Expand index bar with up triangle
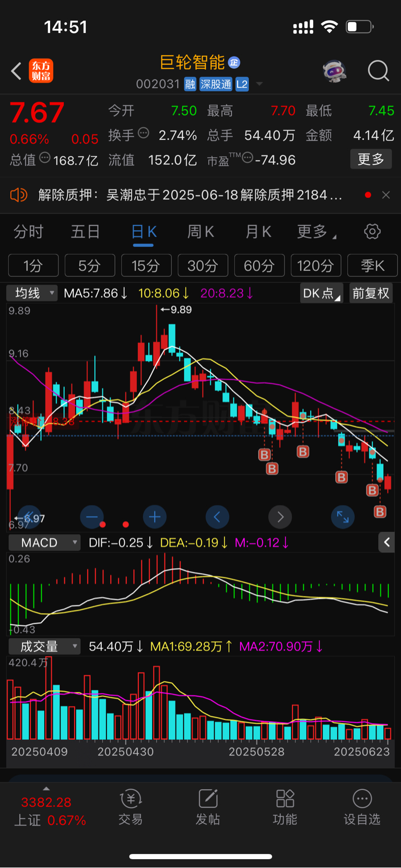The width and height of the screenshot is (401, 868). tap(46, 789)
